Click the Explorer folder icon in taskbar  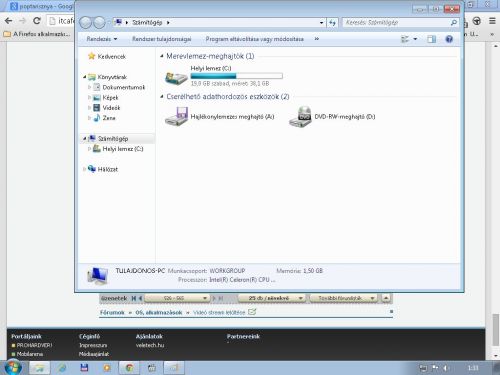click(x=39, y=368)
